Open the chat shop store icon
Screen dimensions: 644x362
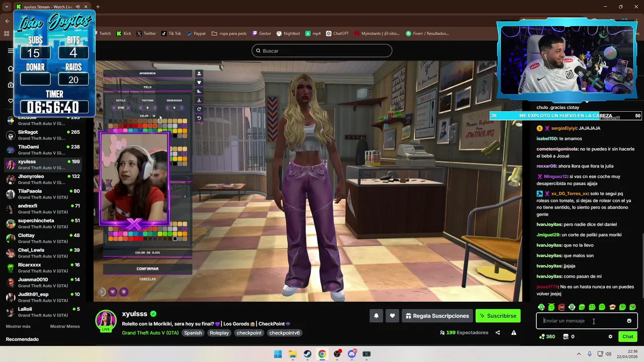[x=566, y=337]
